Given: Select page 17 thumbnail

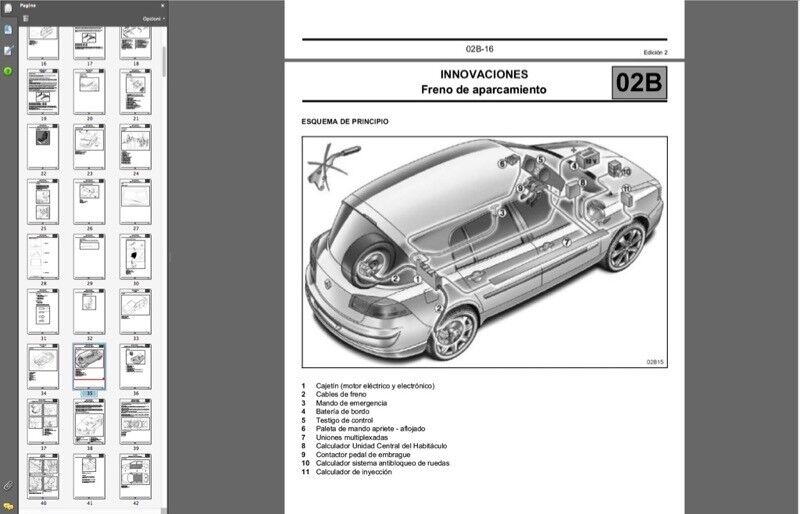Looking at the screenshot, I should click(89, 43).
